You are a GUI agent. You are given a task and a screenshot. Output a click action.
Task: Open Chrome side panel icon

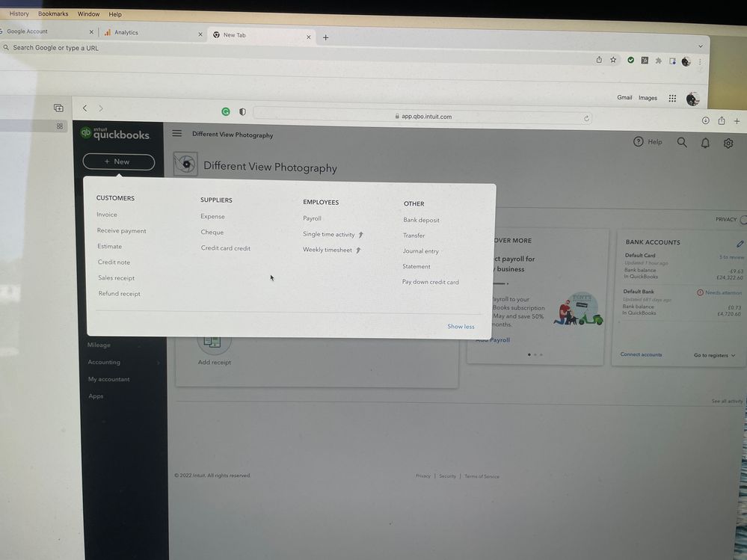[x=672, y=61]
